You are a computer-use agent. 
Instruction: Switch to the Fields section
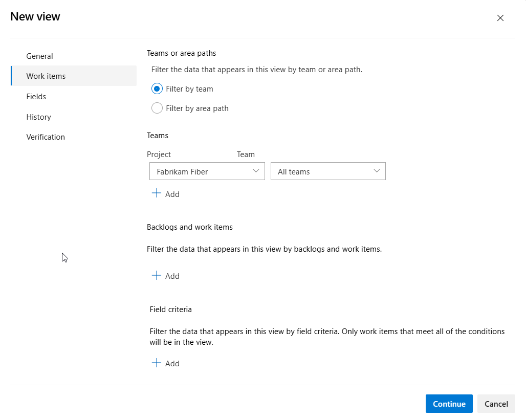point(36,96)
